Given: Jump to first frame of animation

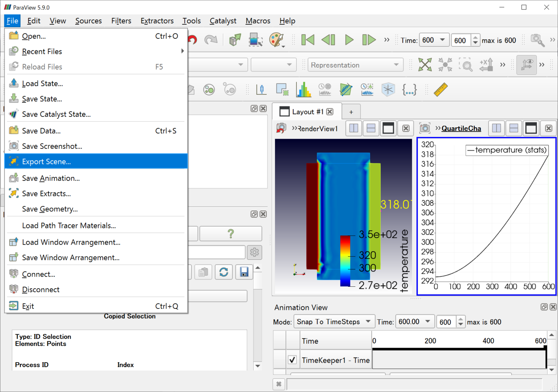Looking at the screenshot, I should (x=308, y=40).
